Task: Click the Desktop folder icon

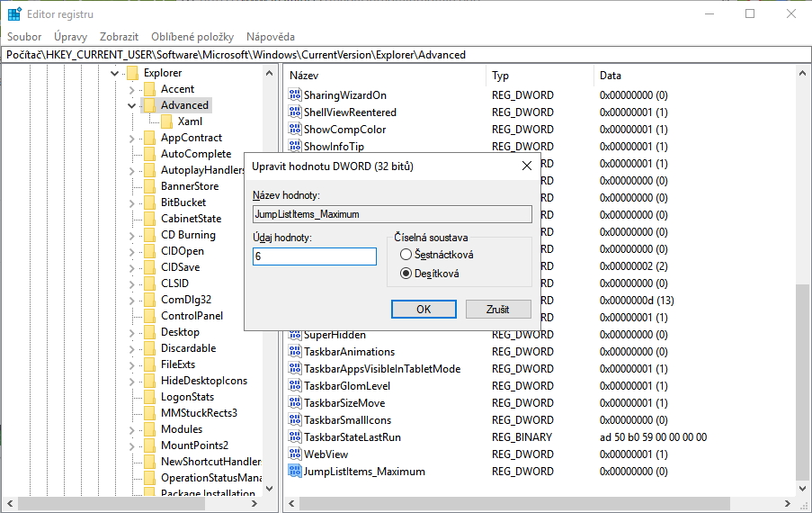Action: coord(149,331)
